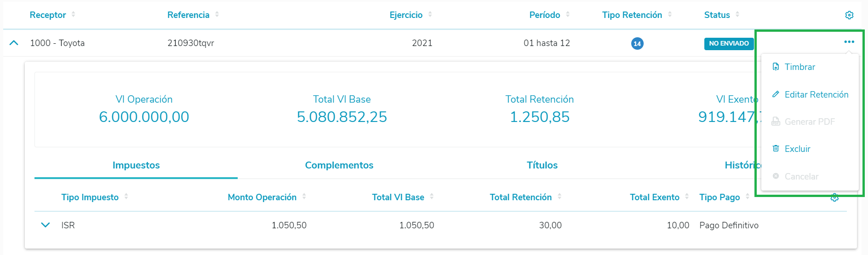
Task: Click the table settings gear icon in header
Action: [x=849, y=15]
